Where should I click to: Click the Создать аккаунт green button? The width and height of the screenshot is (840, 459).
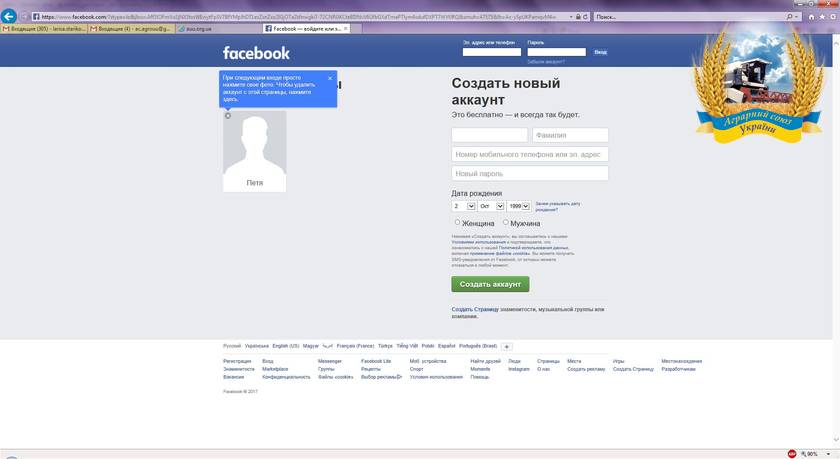tap(490, 284)
